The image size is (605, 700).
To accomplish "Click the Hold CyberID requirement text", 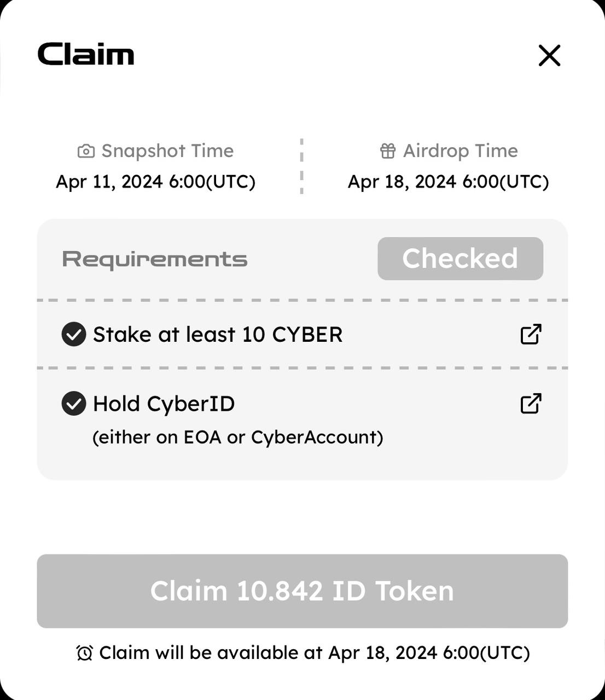I will click(164, 404).
